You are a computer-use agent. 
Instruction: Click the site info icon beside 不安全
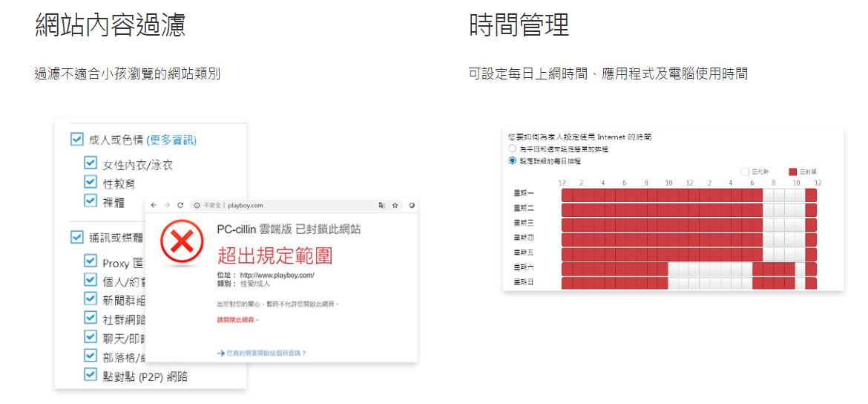pos(197,205)
